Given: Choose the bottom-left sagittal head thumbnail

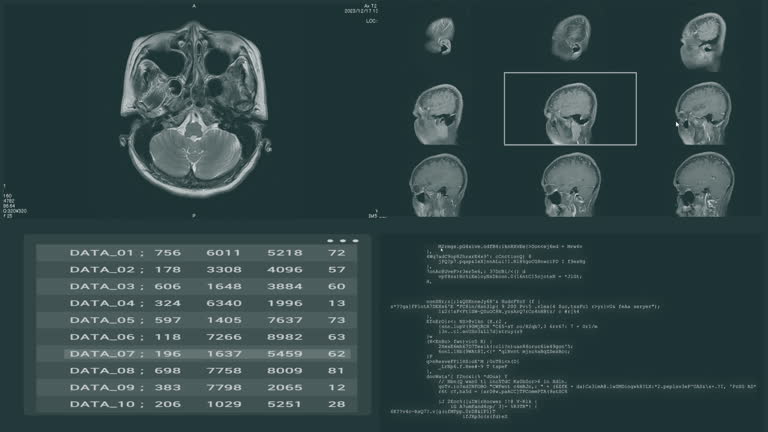Looking at the screenshot, I should [439, 185].
